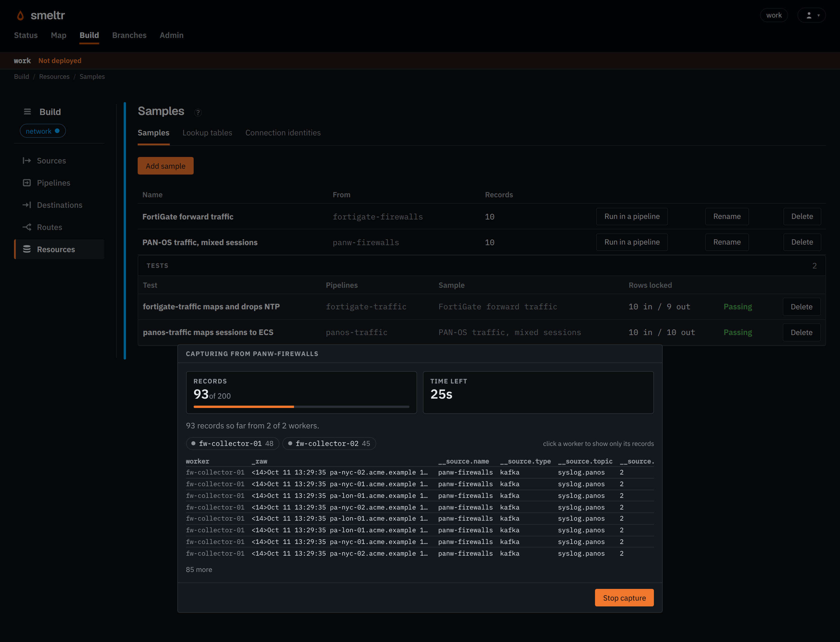Click the FortiGate forward traffic sample name
840x642 pixels.
(188, 217)
